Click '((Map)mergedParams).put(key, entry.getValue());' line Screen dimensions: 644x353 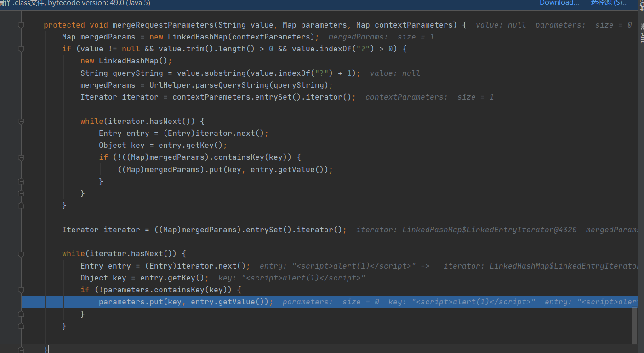tap(225, 170)
